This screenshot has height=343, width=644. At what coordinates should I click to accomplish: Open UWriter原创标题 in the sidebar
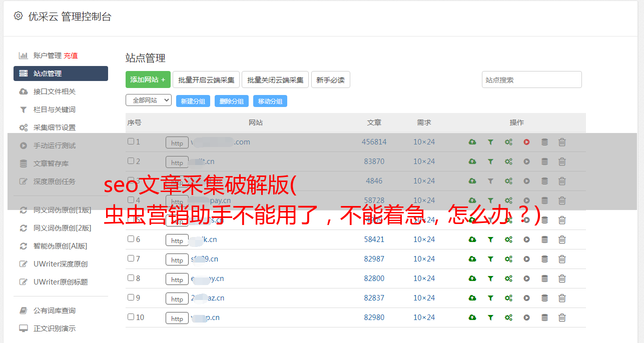point(61,282)
